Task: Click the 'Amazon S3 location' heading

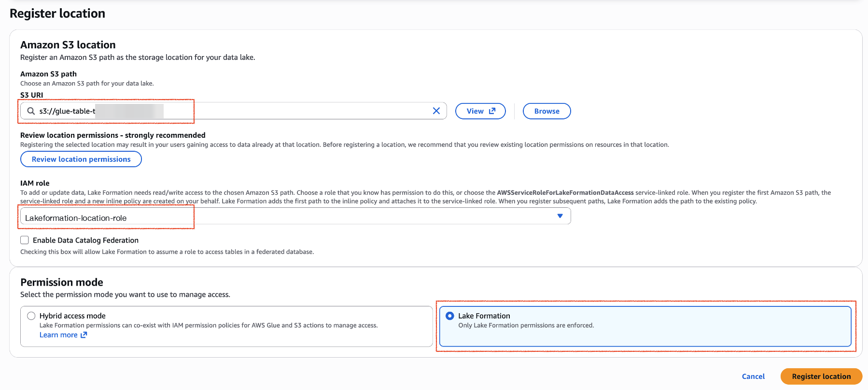Action: pos(68,45)
